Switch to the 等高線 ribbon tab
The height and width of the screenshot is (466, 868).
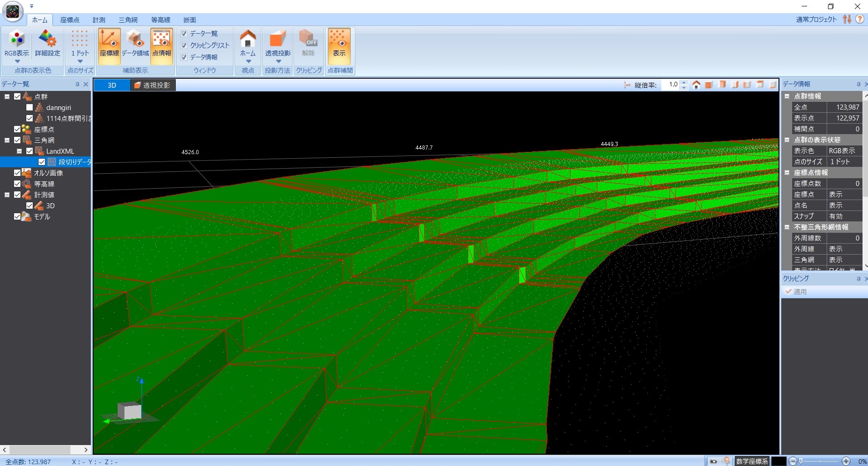click(x=161, y=20)
